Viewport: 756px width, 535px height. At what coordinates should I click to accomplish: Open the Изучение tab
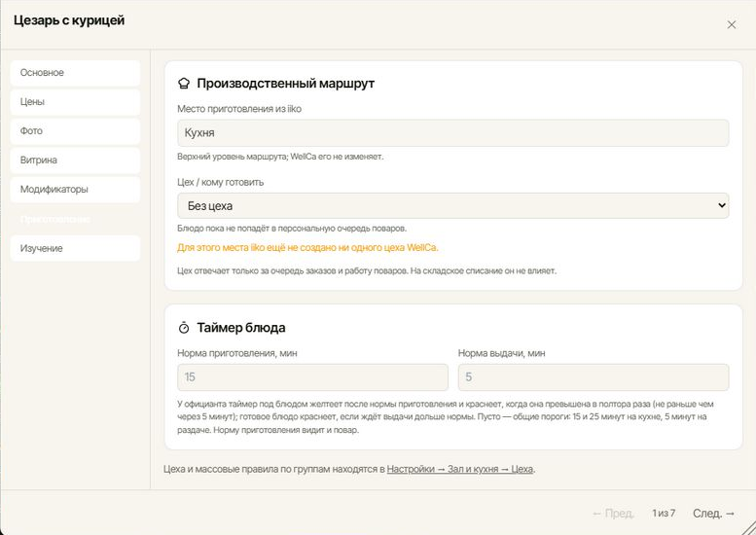[x=75, y=248]
